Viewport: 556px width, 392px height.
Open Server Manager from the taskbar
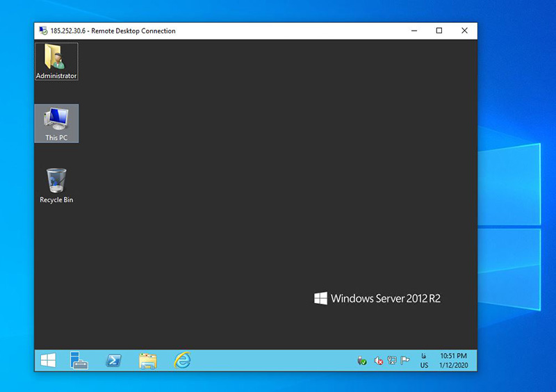click(79, 361)
